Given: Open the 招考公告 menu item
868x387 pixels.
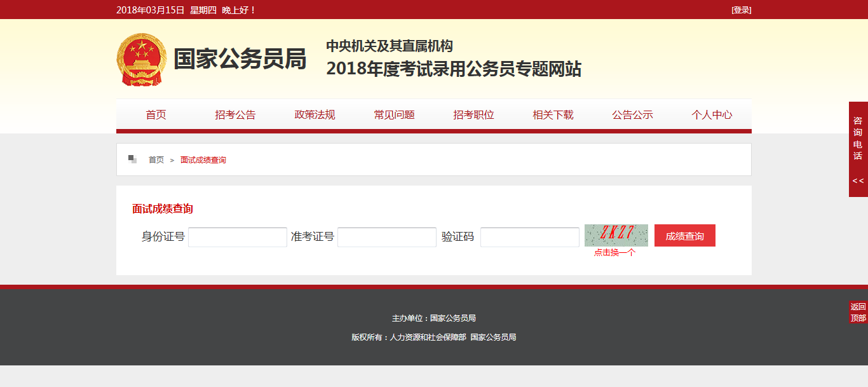Looking at the screenshot, I should pyautogui.click(x=235, y=115).
